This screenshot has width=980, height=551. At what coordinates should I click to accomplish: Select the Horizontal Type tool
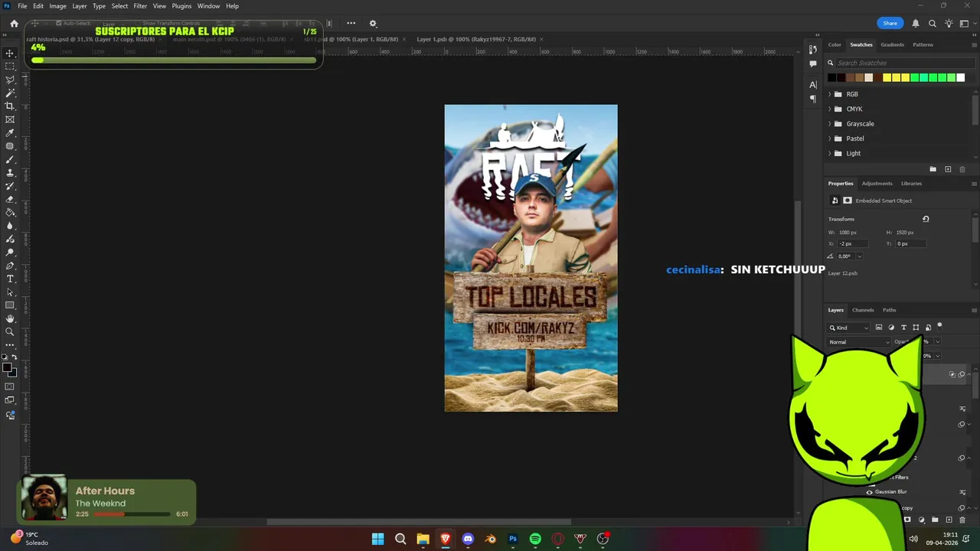10,279
